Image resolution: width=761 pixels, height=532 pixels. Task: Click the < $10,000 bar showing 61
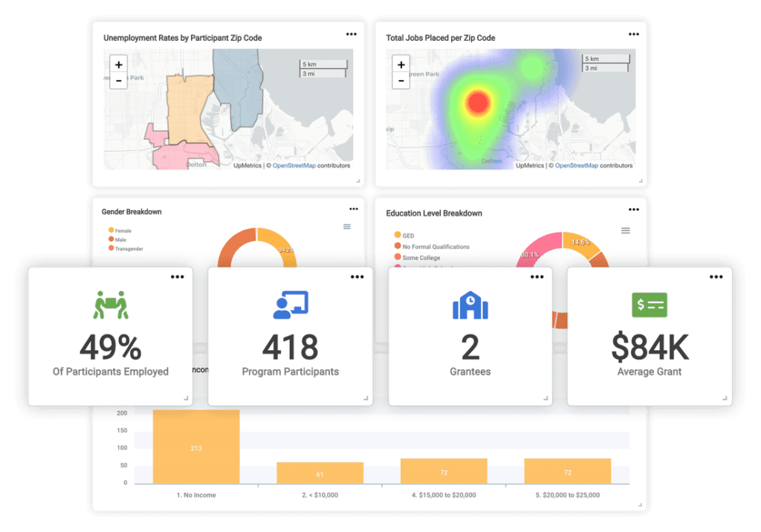320,473
